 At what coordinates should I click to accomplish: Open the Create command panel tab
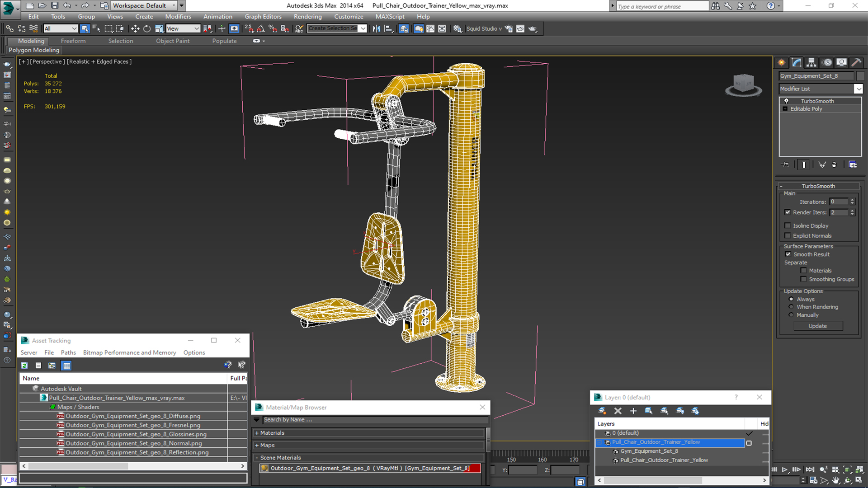781,62
